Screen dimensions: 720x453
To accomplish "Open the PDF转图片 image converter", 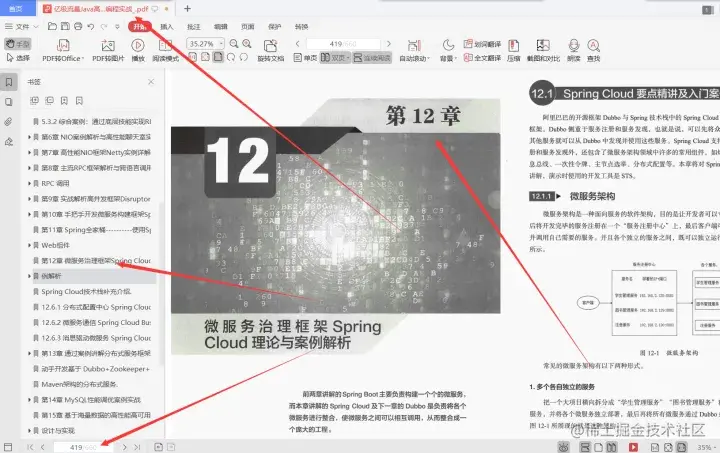I will (x=108, y=50).
